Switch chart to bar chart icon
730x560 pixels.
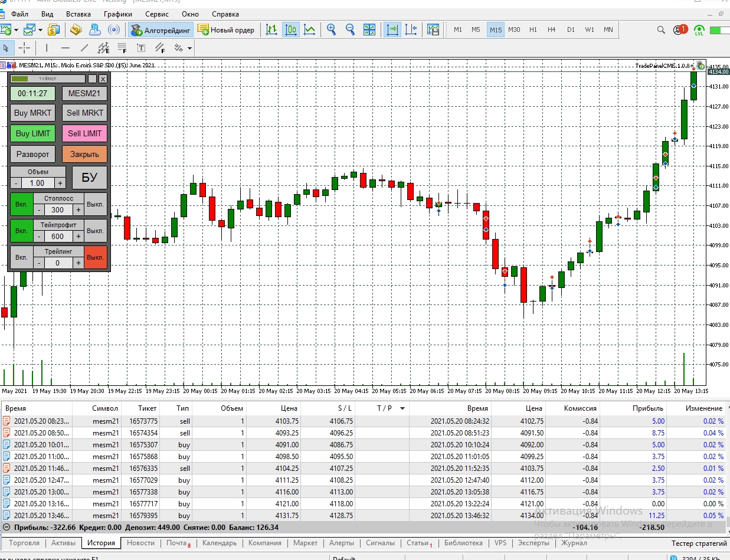(271, 30)
